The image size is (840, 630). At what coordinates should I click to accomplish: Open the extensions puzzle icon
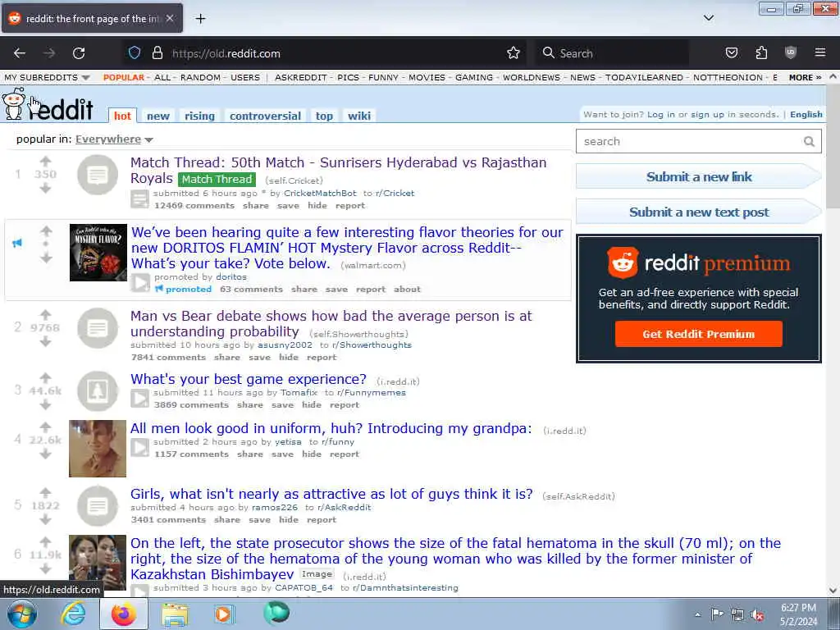pos(761,53)
